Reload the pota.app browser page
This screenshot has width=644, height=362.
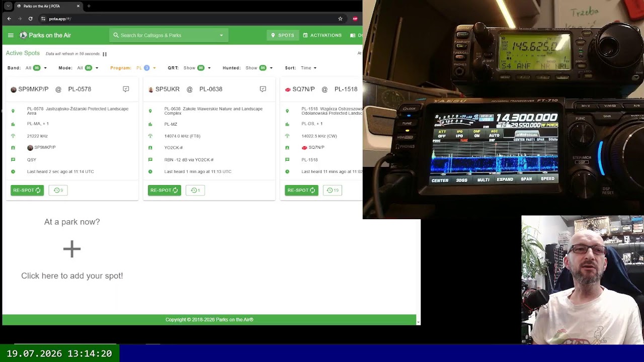click(30, 19)
